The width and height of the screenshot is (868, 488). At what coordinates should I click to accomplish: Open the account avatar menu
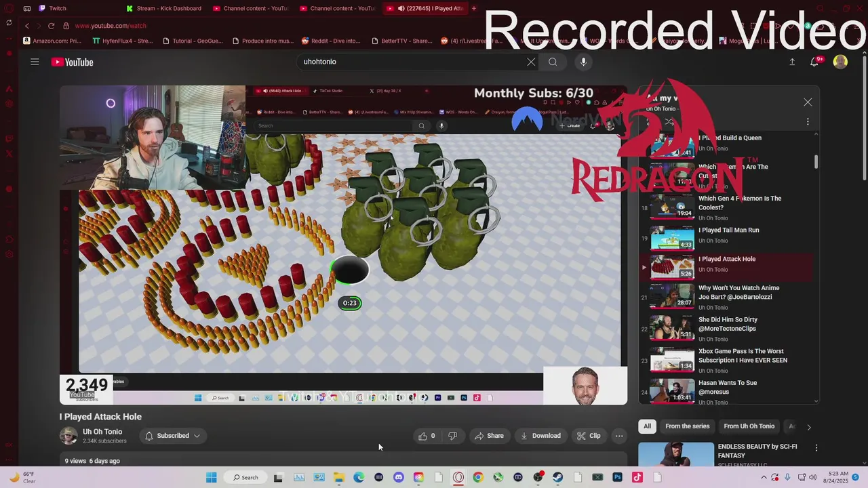840,62
